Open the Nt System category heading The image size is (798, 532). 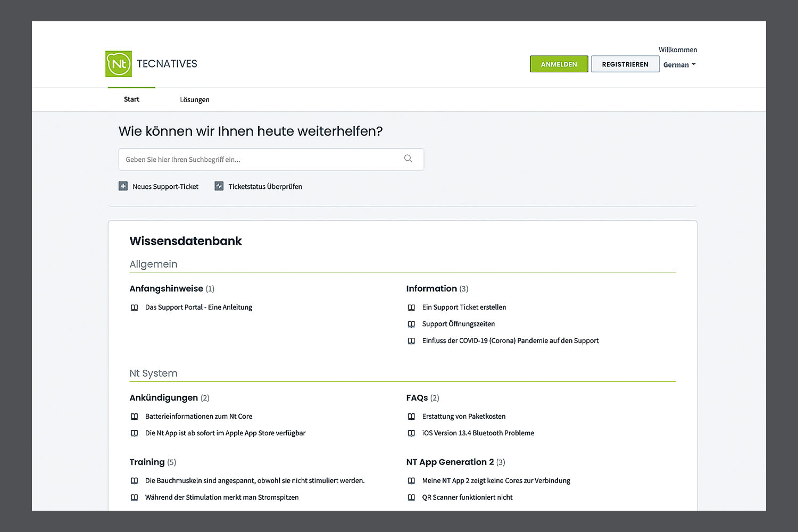pyautogui.click(x=153, y=373)
